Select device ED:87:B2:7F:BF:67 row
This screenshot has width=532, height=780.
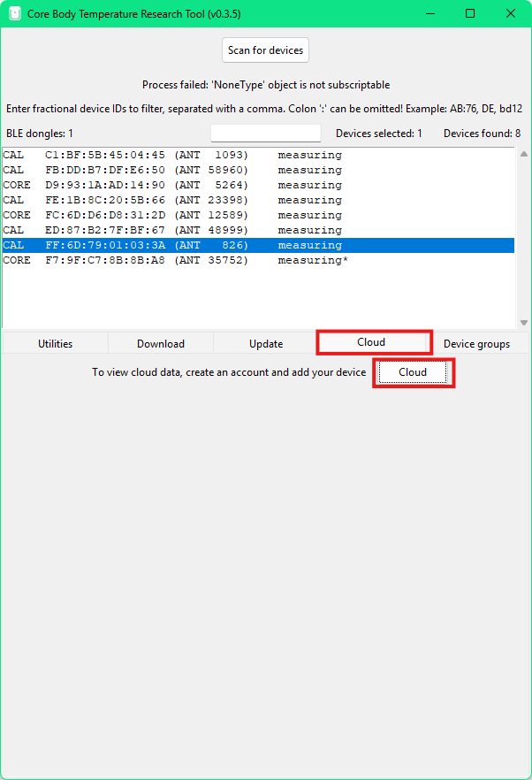pyautogui.click(x=258, y=230)
